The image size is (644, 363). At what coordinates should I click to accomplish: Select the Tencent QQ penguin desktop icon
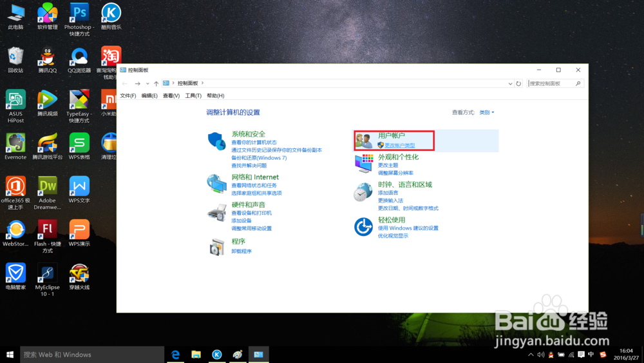[x=48, y=56]
